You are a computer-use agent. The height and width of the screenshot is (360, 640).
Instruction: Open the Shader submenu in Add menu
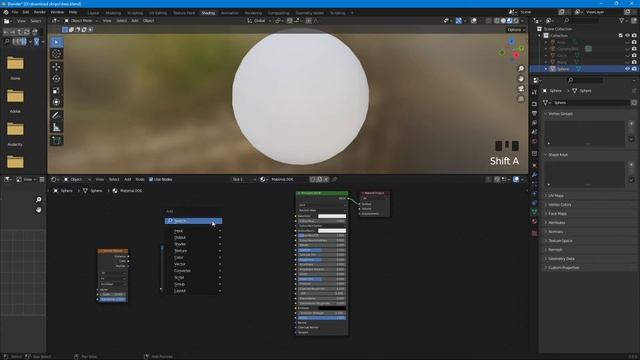tap(193, 244)
